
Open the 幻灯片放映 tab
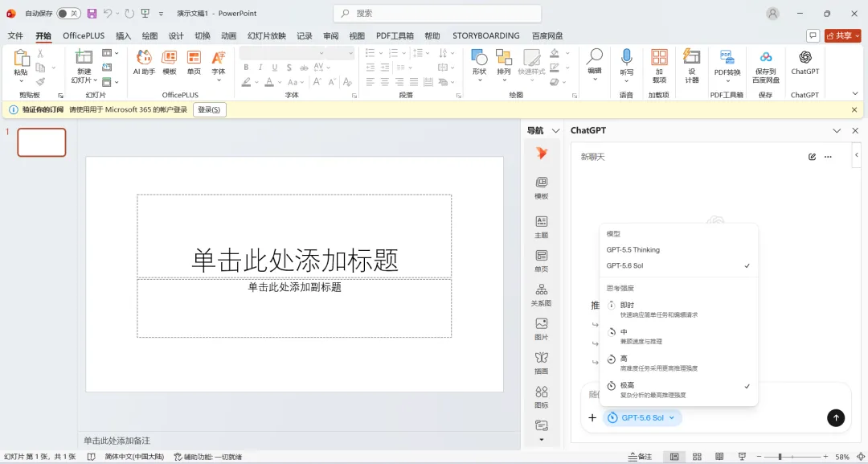pos(266,36)
